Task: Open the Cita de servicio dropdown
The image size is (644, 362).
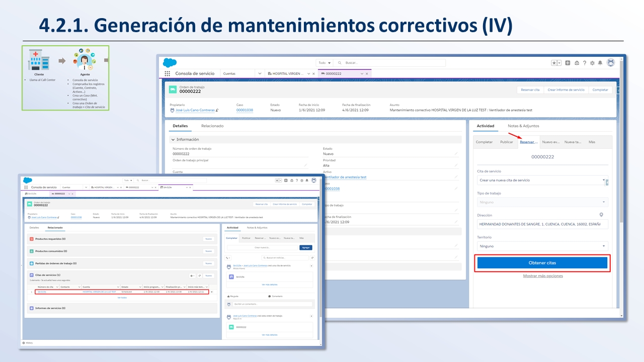Action: tap(541, 180)
